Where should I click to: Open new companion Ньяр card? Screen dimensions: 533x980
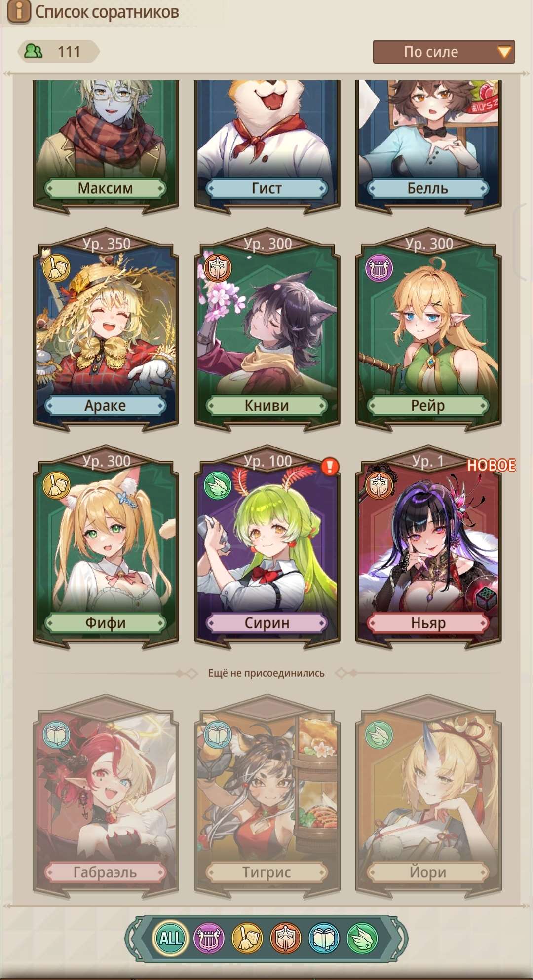(x=428, y=546)
